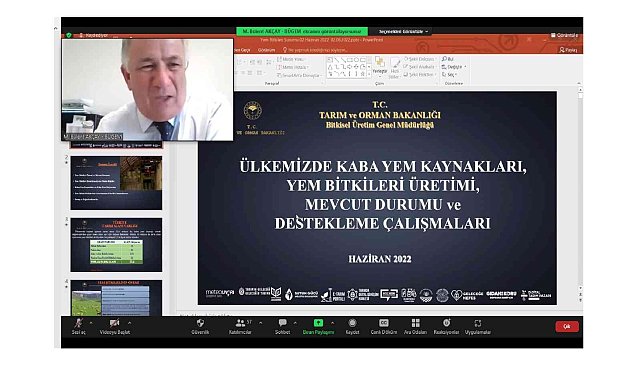Show the Katılımcılar participants panel
Viewport: 641px width, 380px height.
(240, 326)
